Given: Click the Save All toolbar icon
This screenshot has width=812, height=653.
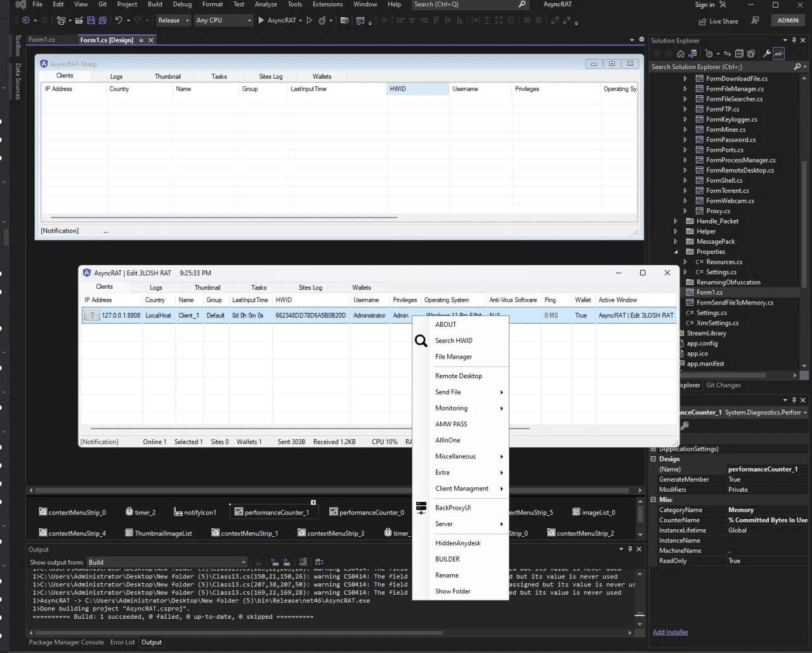Looking at the screenshot, I should point(102,20).
